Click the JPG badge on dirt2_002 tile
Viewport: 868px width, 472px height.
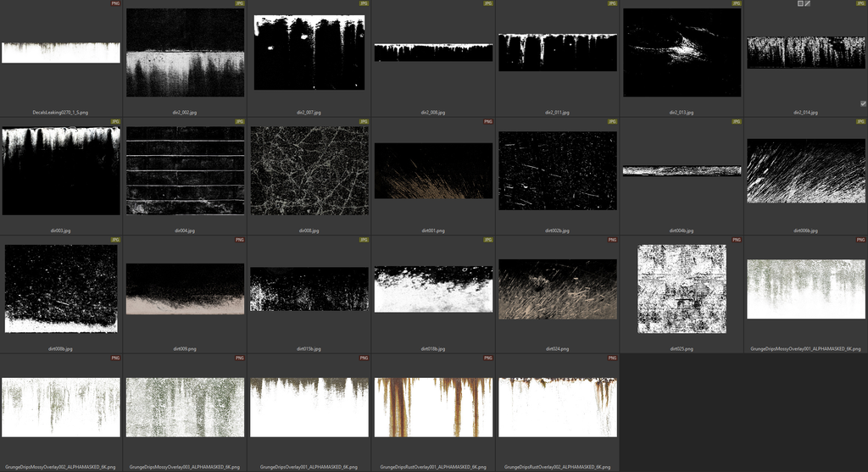[240, 3]
